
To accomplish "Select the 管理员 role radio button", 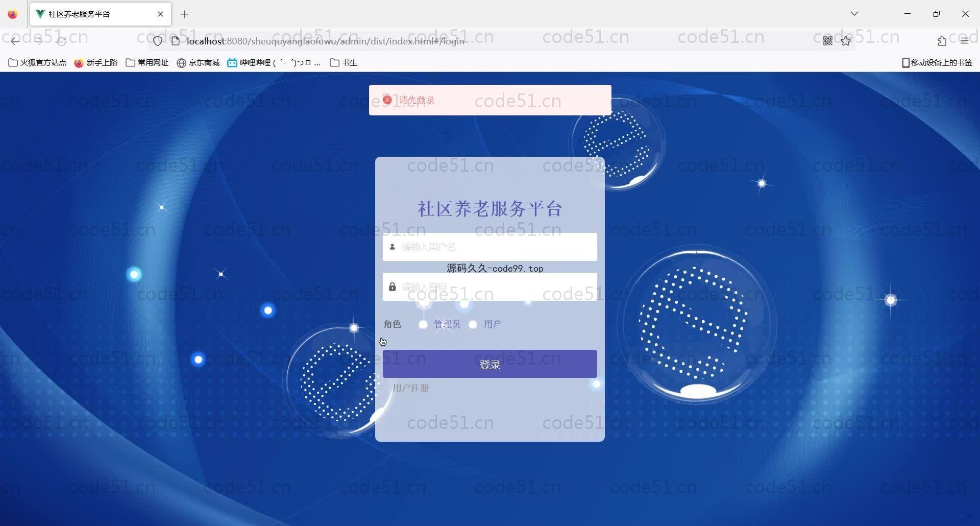I will click(x=423, y=324).
